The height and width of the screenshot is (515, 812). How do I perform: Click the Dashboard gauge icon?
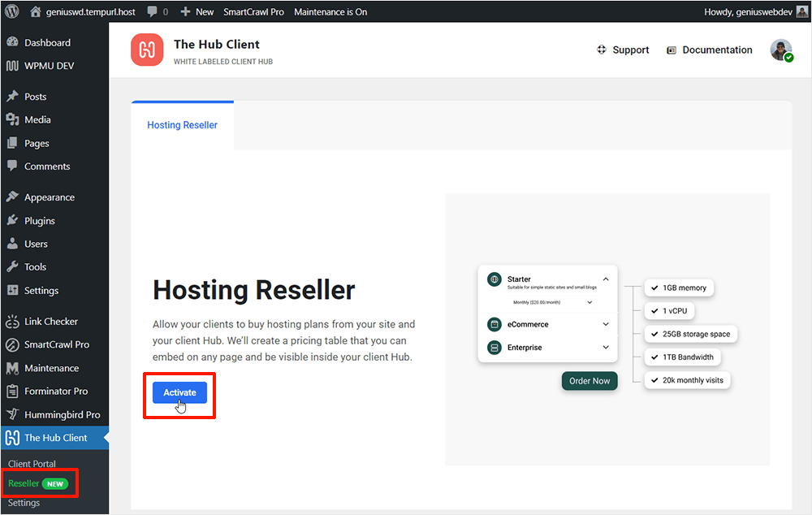(12, 42)
